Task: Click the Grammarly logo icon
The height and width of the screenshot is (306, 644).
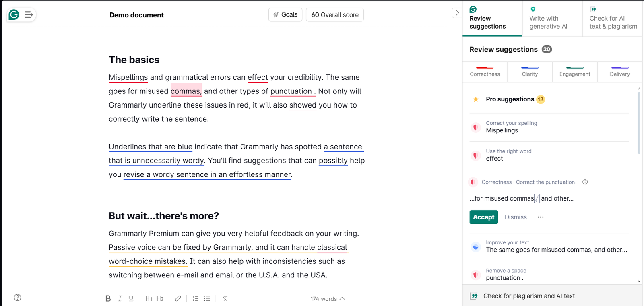Action: 14,15
